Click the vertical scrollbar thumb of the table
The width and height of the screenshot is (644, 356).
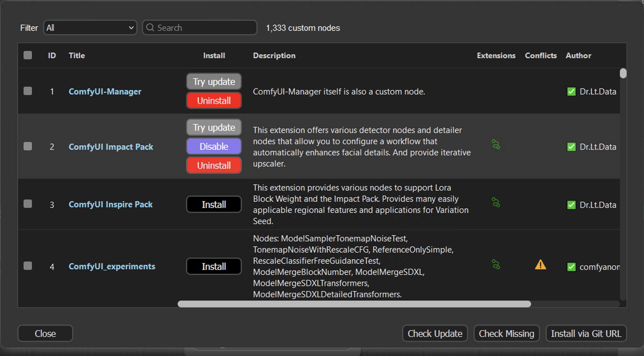pyautogui.click(x=623, y=73)
